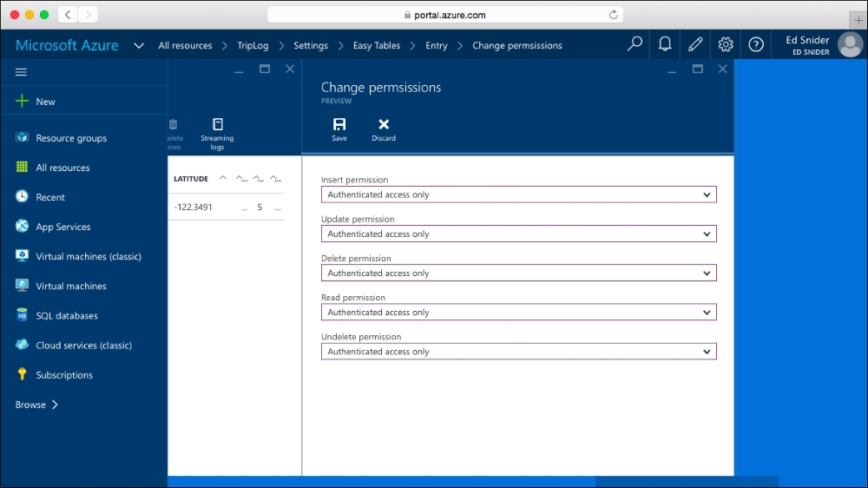Go back with the browser back arrow
The width and height of the screenshot is (868, 488).
(x=68, y=15)
